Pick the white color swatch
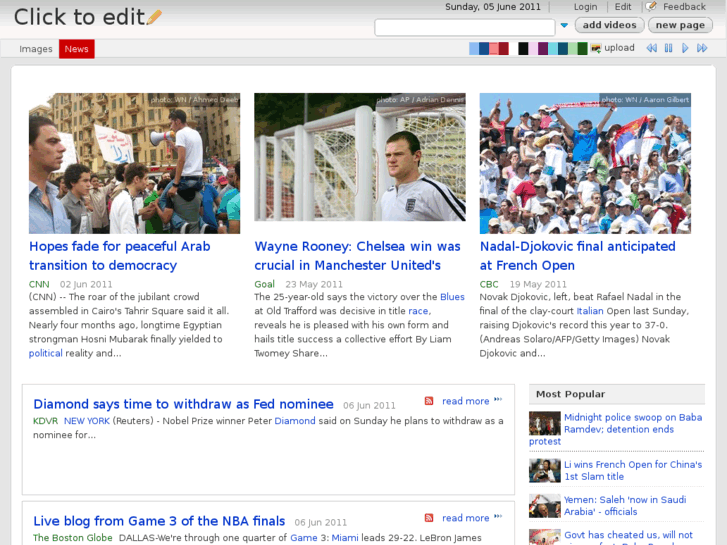 tap(514, 48)
